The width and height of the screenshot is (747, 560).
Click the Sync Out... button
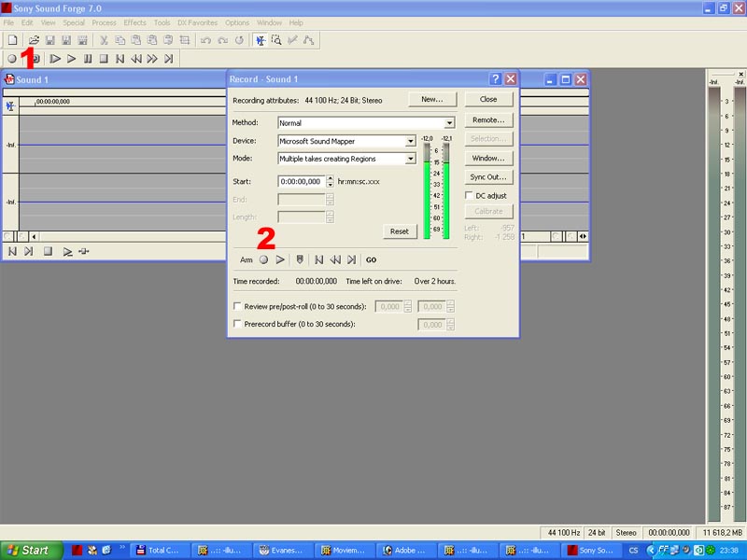coord(488,176)
